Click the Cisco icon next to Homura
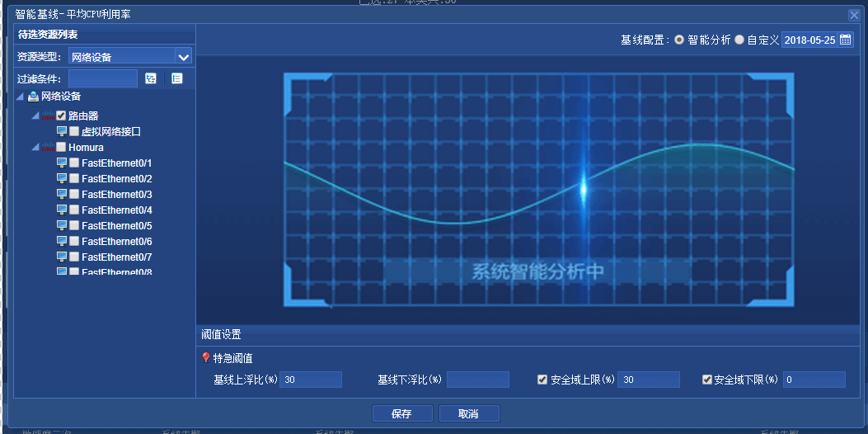This screenshot has width=868, height=434. (48, 148)
